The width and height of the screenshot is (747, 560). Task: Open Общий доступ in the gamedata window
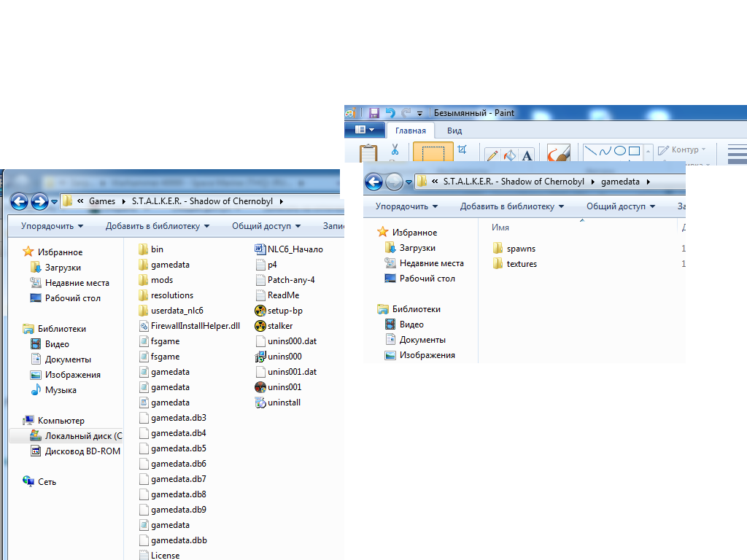click(621, 206)
